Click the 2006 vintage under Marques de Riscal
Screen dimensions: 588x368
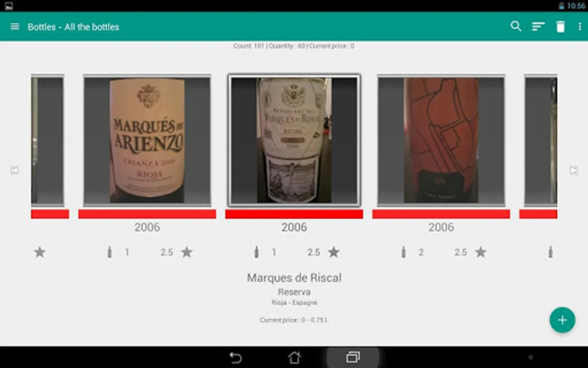(294, 227)
